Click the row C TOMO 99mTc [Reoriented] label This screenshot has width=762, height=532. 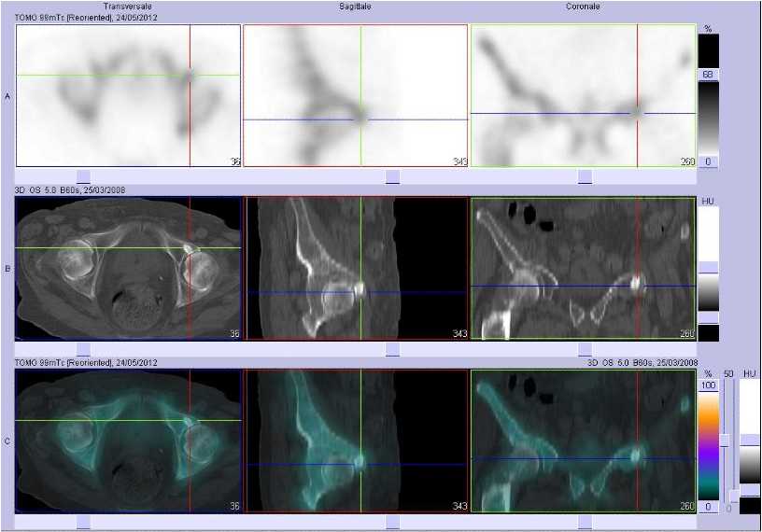86,363
